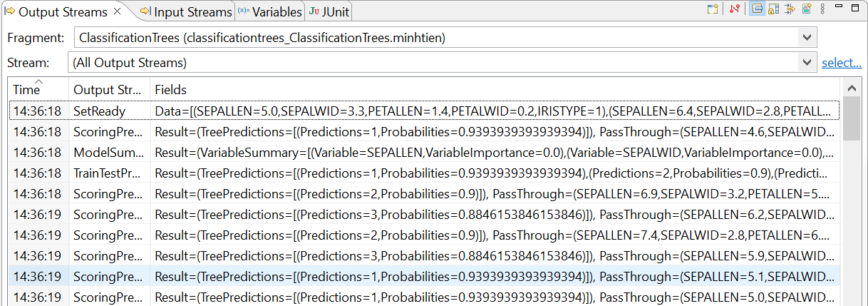Click the create JUnit test icon
The image size is (868, 306).
[x=807, y=9]
